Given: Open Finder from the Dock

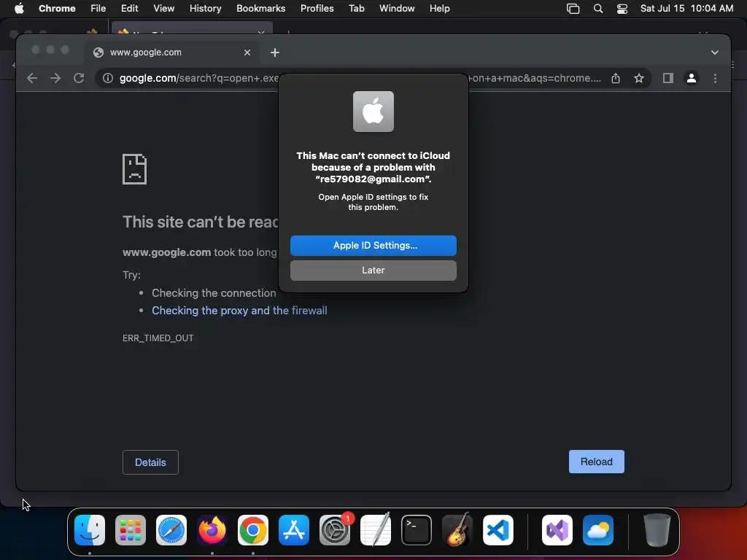Looking at the screenshot, I should (x=90, y=530).
